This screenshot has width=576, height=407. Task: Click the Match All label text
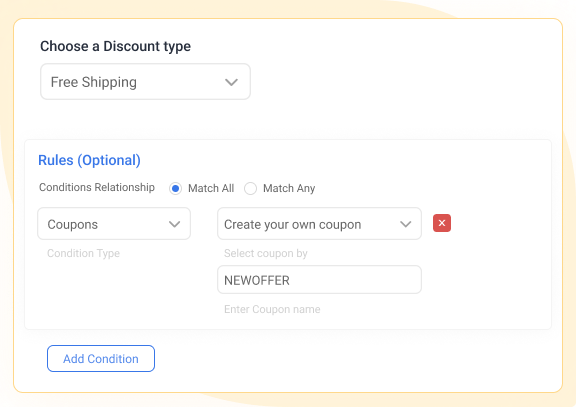click(211, 188)
